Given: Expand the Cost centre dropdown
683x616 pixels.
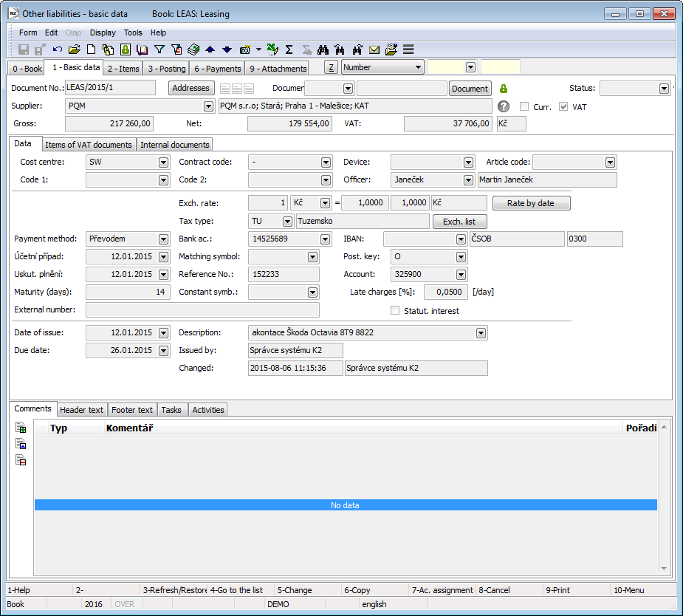Looking at the screenshot, I should pyautogui.click(x=163, y=162).
